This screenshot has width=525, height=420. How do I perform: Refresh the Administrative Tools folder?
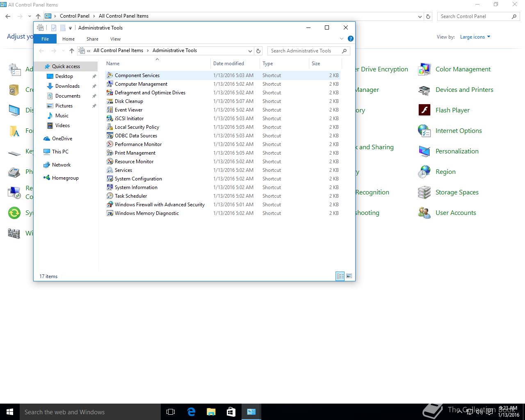(258, 51)
